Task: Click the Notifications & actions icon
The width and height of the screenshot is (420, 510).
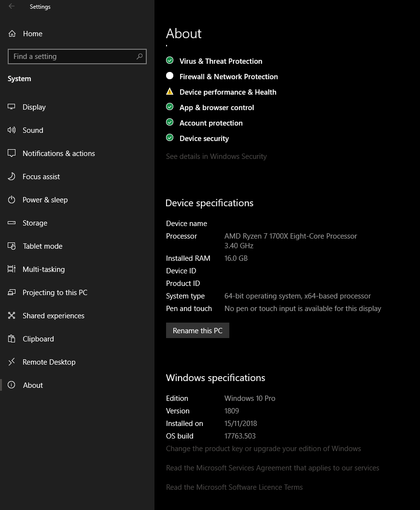Action: pos(12,153)
